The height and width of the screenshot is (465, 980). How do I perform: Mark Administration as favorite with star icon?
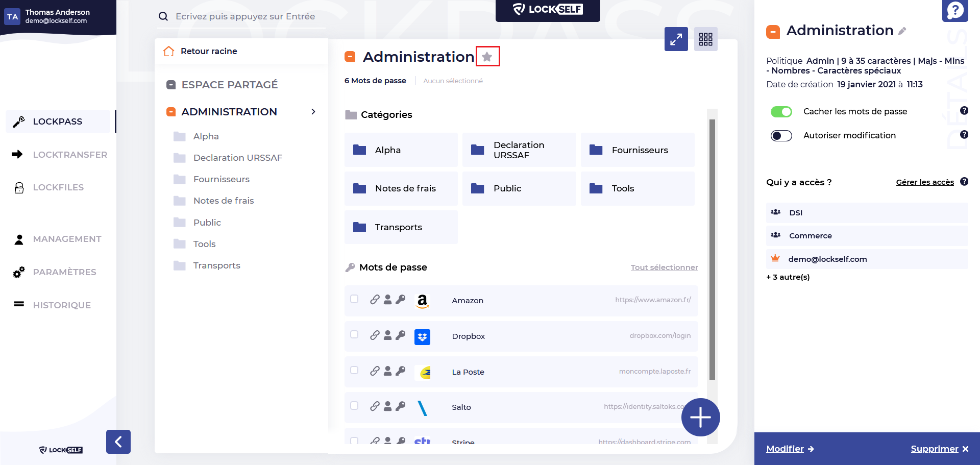[487, 57]
